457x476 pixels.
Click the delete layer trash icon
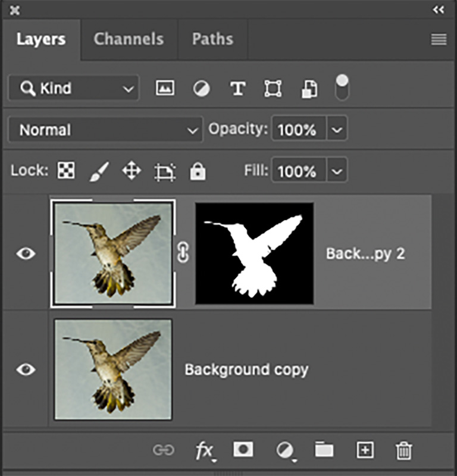click(x=404, y=450)
